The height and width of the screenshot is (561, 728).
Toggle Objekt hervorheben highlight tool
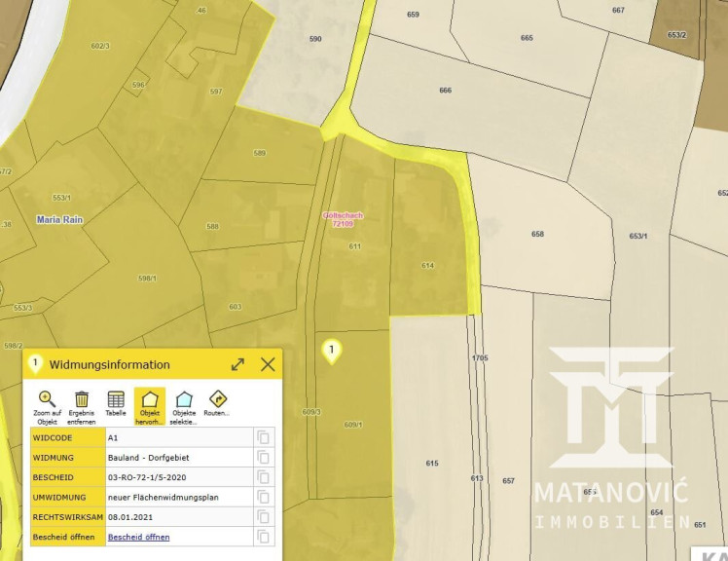tap(150, 399)
